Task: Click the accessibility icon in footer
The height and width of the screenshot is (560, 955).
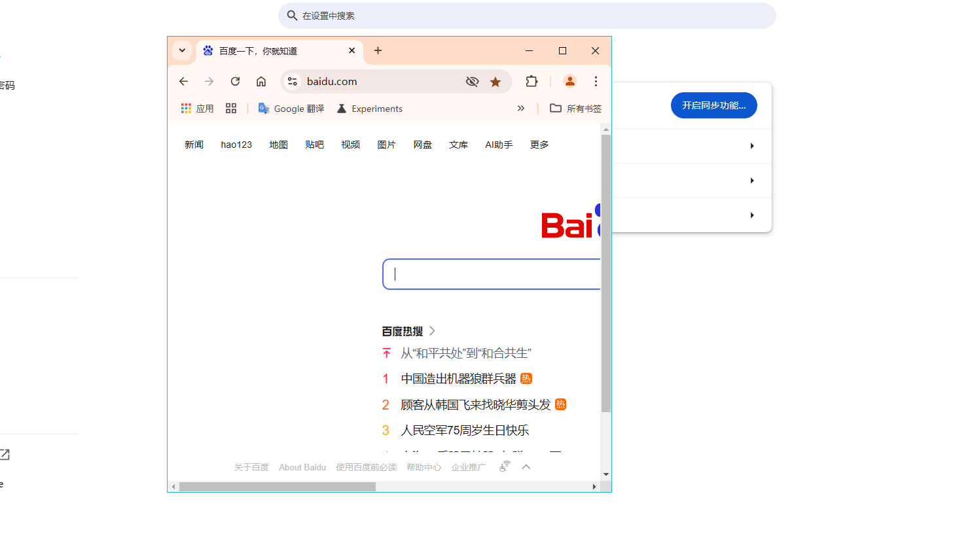Action: [x=505, y=466]
